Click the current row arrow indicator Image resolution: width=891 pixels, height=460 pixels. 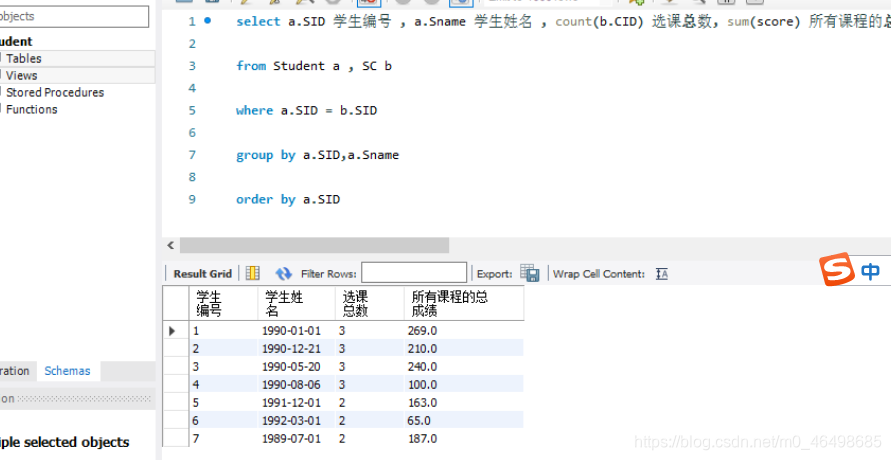[172, 331]
